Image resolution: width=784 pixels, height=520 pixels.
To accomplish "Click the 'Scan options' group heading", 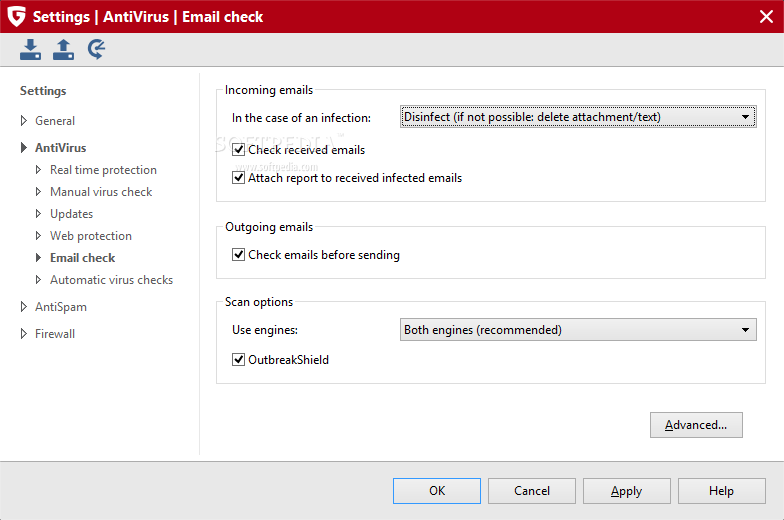I will tap(259, 302).
